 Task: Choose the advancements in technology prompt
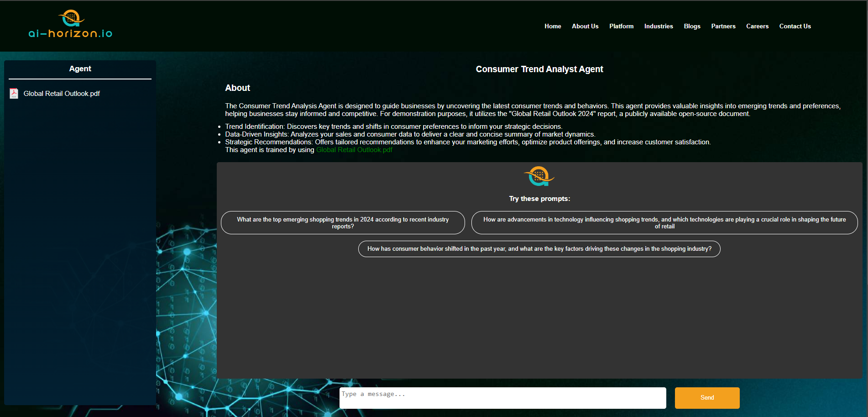(664, 223)
